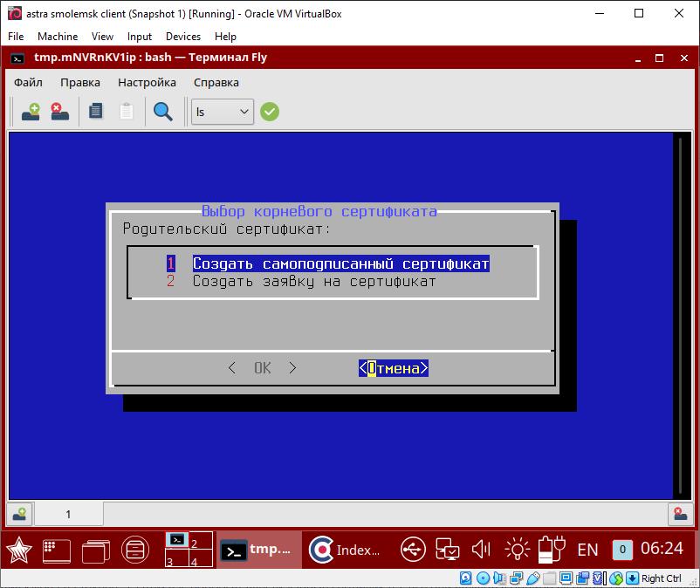
Task: Switch to virtual desktop 3
Action: pyautogui.click(x=177, y=557)
